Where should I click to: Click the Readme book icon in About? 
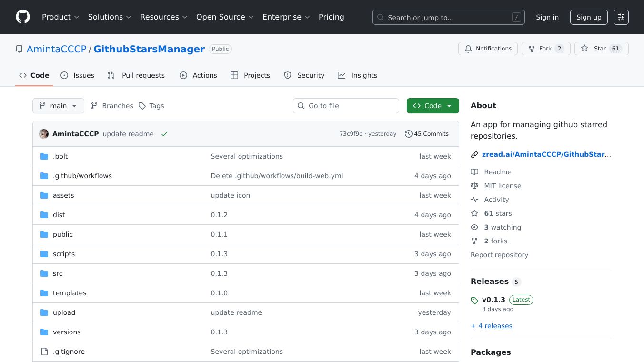click(x=474, y=172)
